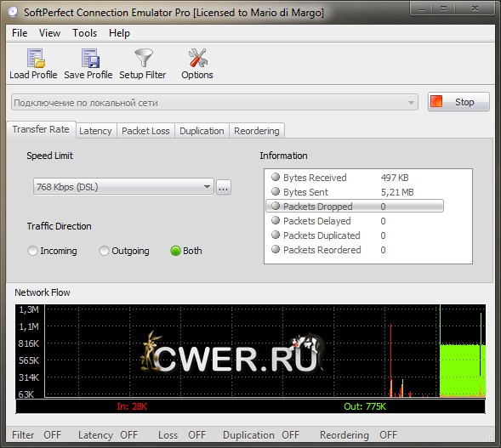The width and height of the screenshot is (501, 448).
Task: Click the Latency OFF status entry
Action: point(108,435)
